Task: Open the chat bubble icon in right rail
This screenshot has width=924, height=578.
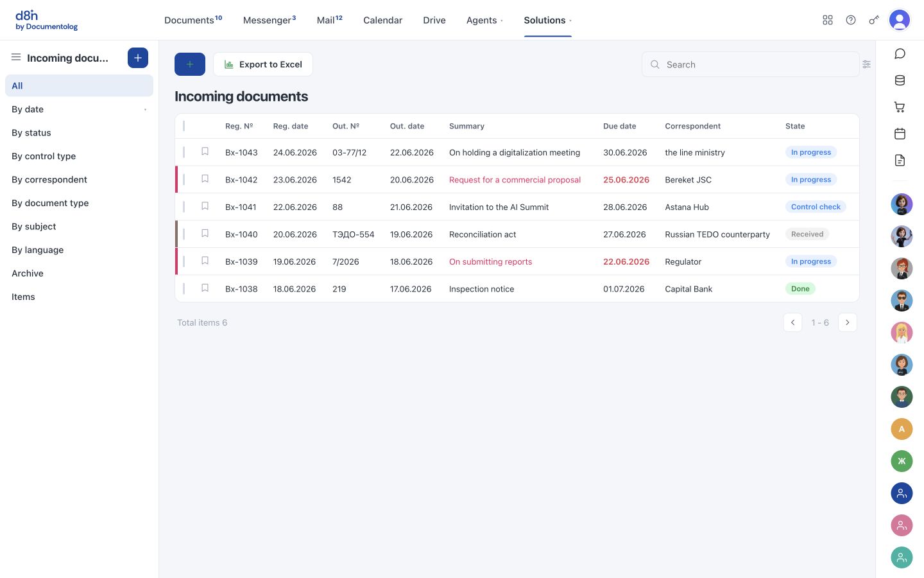Action: click(x=900, y=53)
